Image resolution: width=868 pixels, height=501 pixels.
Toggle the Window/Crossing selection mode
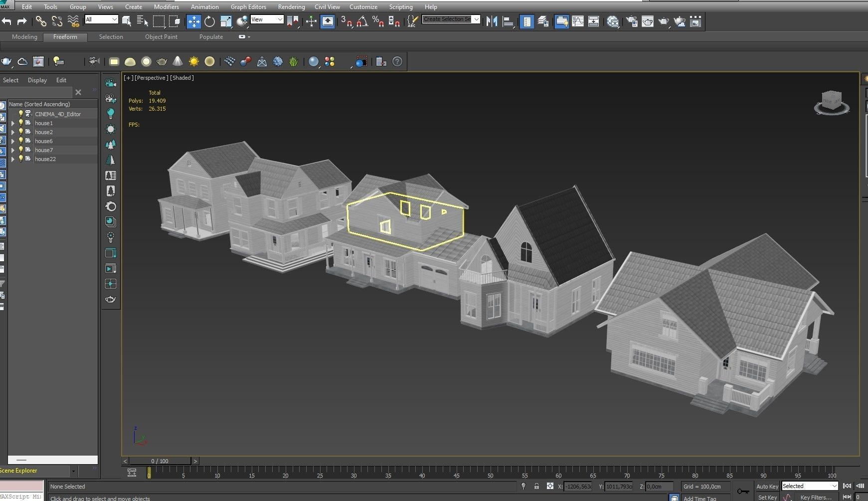[174, 21]
